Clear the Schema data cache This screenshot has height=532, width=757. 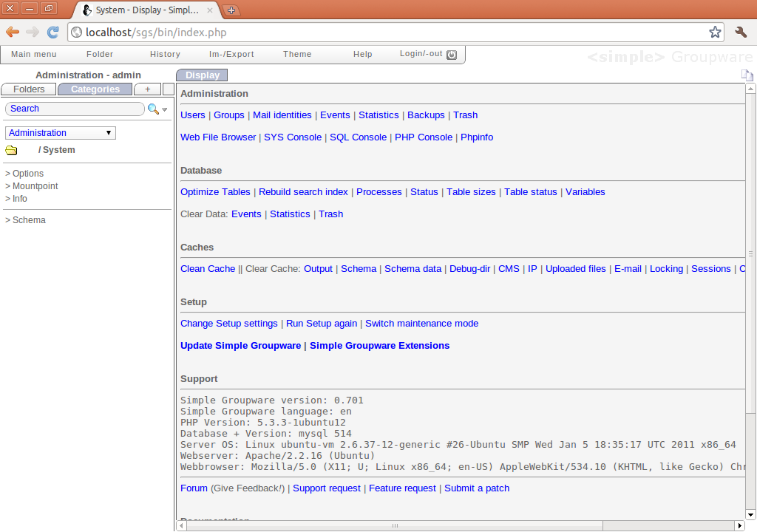click(x=413, y=268)
